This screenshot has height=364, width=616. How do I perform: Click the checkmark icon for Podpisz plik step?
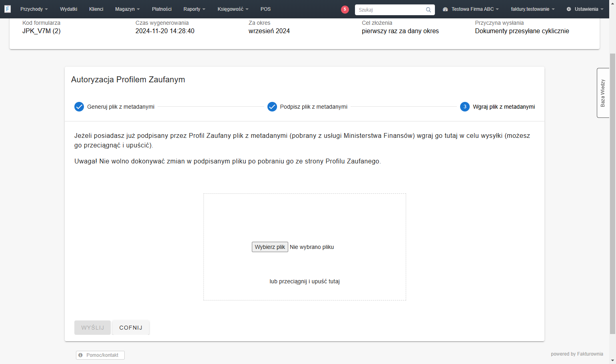(272, 107)
